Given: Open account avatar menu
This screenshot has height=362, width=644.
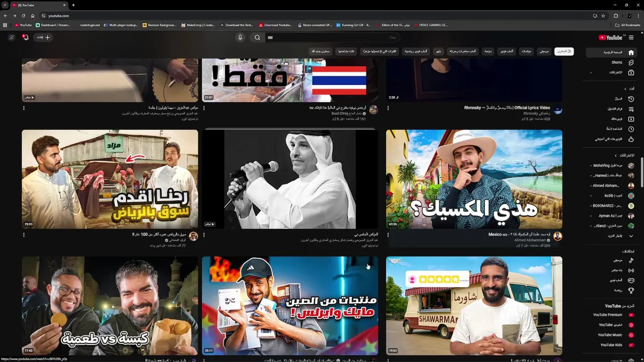Looking at the screenshot, I should [11, 37].
